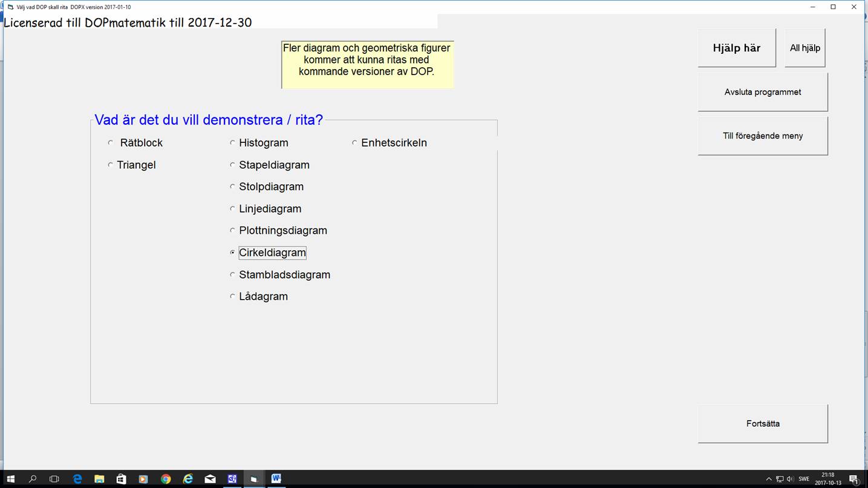Open the Windows Store taskbar icon
868x488 pixels.
pos(121,479)
